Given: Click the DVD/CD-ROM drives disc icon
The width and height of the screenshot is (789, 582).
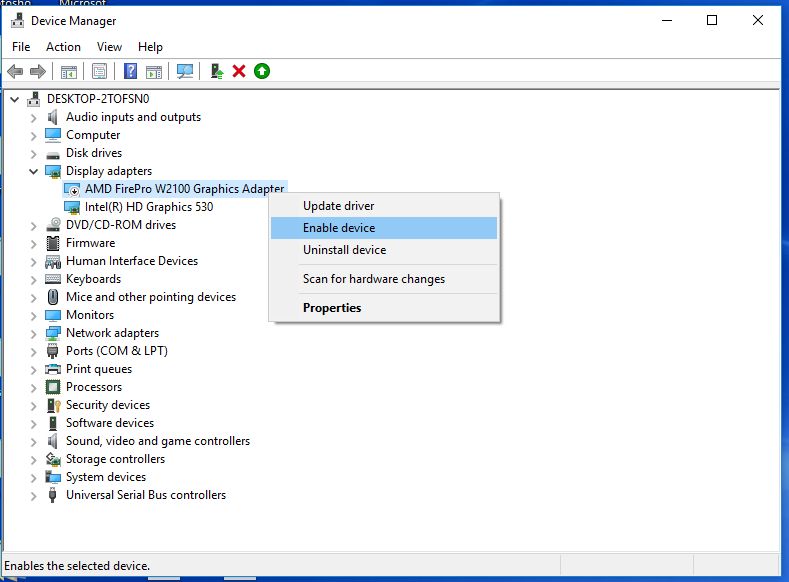Looking at the screenshot, I should click(x=53, y=225).
